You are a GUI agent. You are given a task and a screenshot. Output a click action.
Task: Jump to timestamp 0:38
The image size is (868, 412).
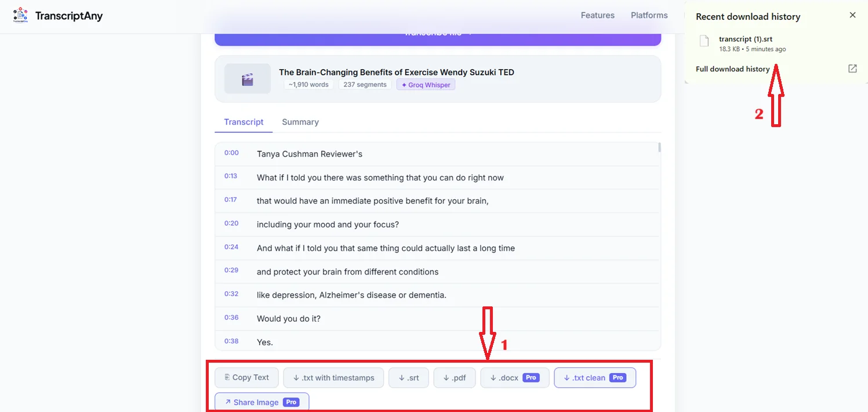tap(231, 341)
